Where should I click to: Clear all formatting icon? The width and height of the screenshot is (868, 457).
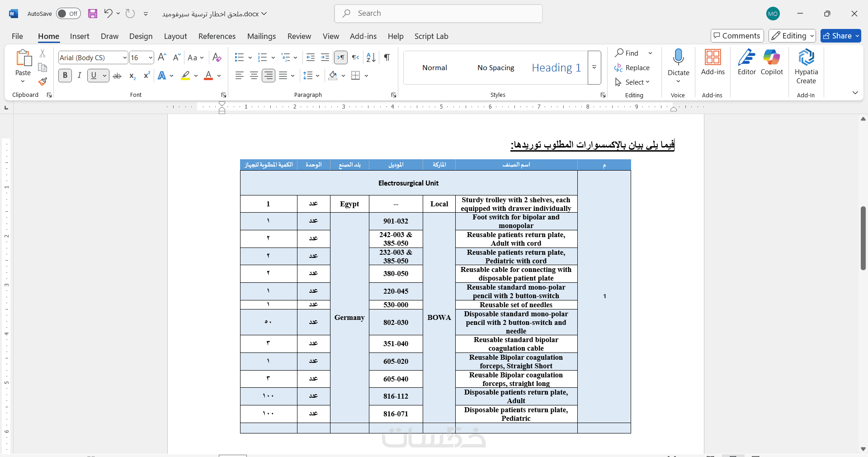click(217, 57)
